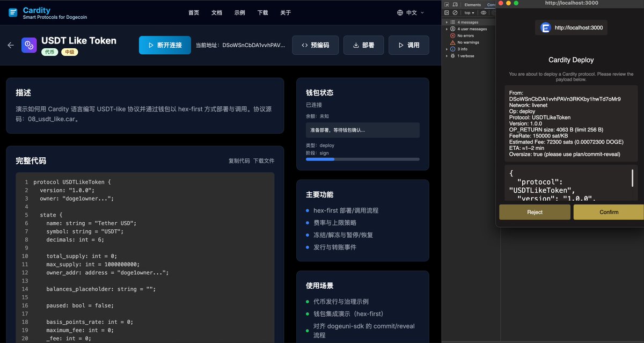Expand the '1 verbose' group arrow
The width and height of the screenshot is (644, 343).
447,56
